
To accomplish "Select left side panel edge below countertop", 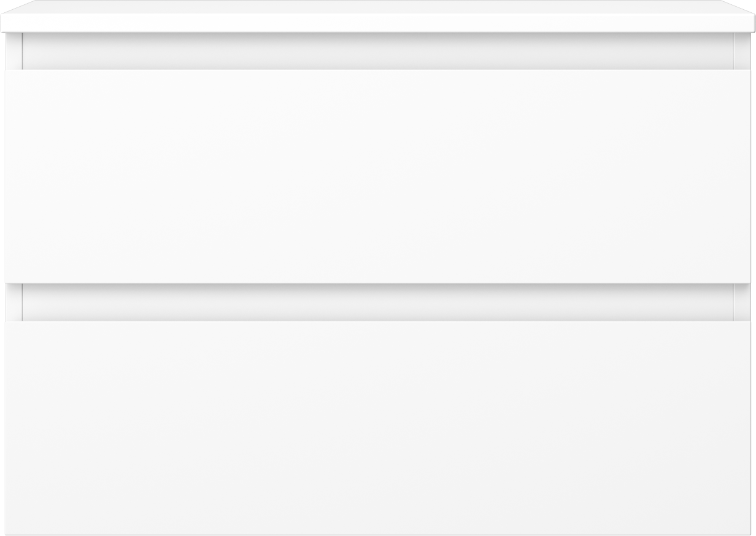I will click(14, 52).
